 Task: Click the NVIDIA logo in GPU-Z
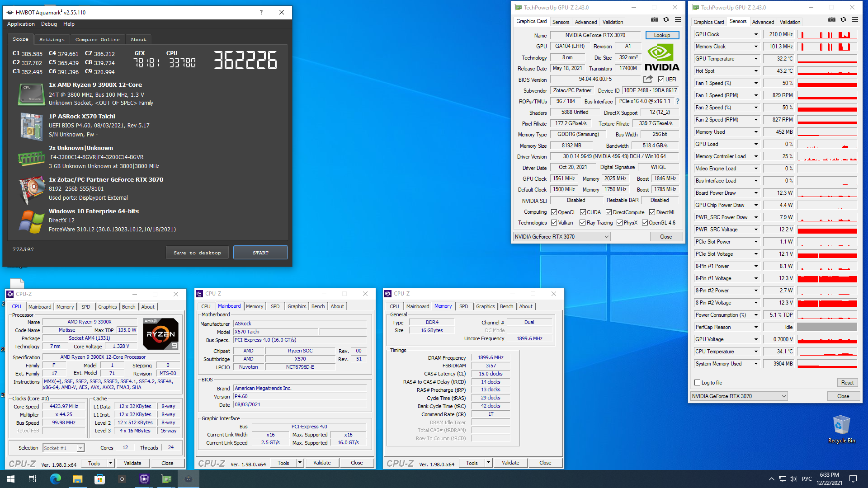pyautogui.click(x=661, y=57)
